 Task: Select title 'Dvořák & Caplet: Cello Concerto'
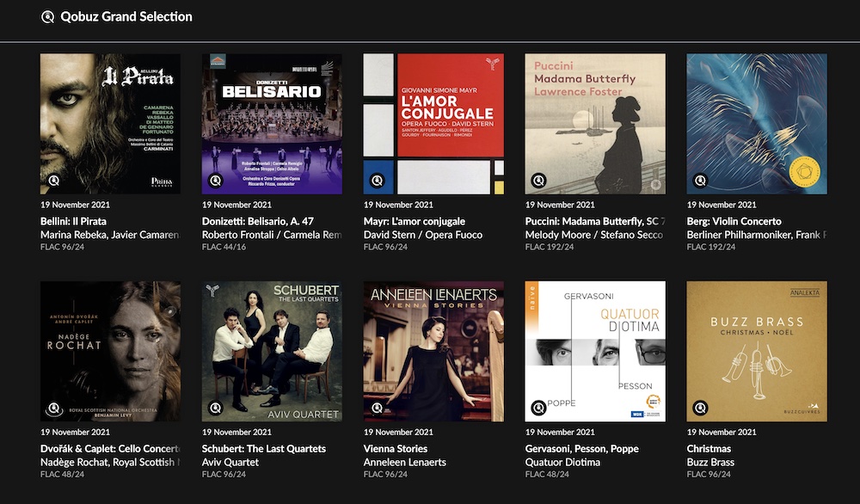110,449
